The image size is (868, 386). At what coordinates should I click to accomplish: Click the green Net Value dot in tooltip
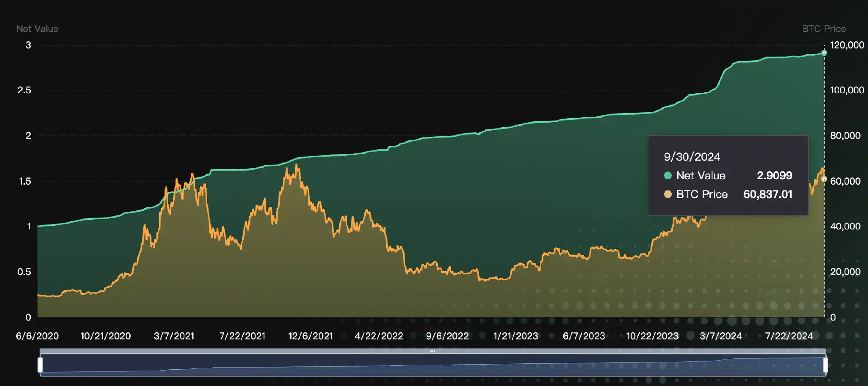pyautogui.click(x=667, y=176)
